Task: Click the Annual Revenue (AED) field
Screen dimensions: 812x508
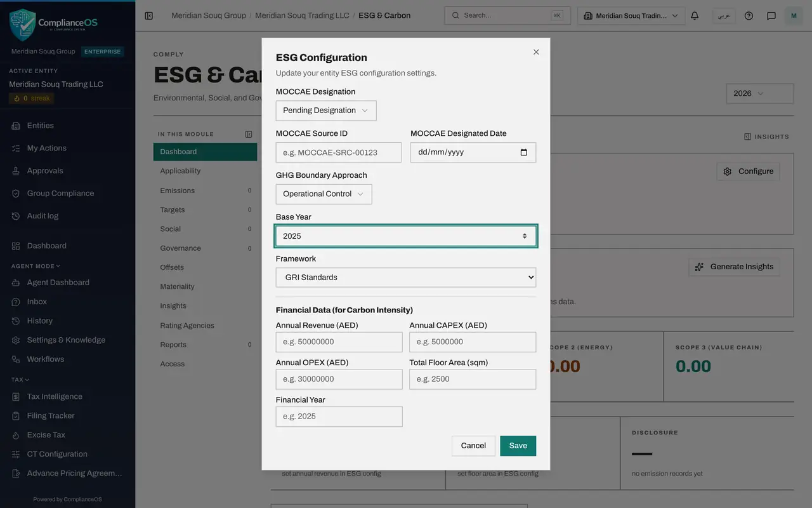Action: [339, 342]
